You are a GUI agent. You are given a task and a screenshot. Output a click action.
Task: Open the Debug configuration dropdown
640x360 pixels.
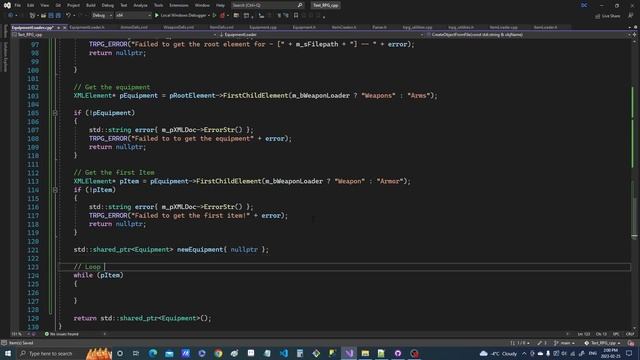tap(102, 16)
